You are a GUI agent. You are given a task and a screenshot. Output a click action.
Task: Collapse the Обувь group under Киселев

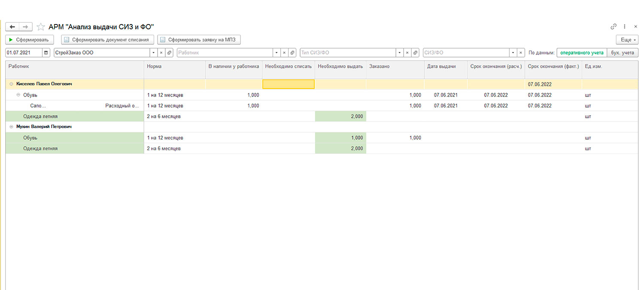[x=18, y=95]
